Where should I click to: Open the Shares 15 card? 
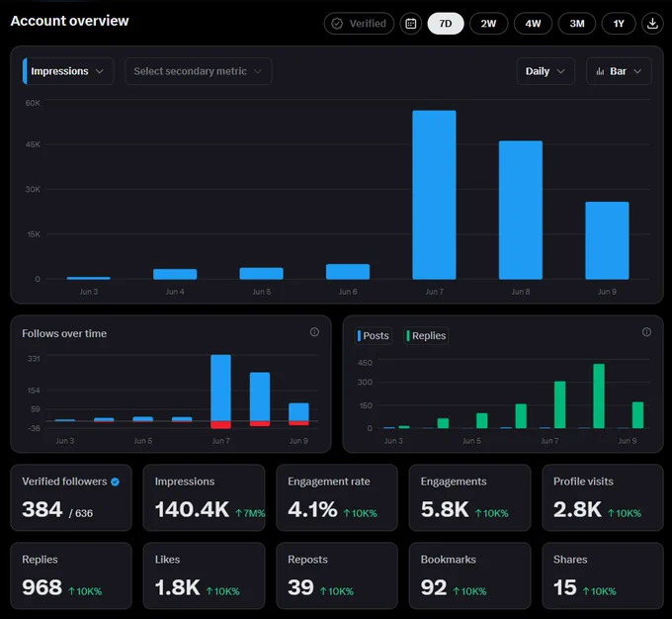[603, 575]
